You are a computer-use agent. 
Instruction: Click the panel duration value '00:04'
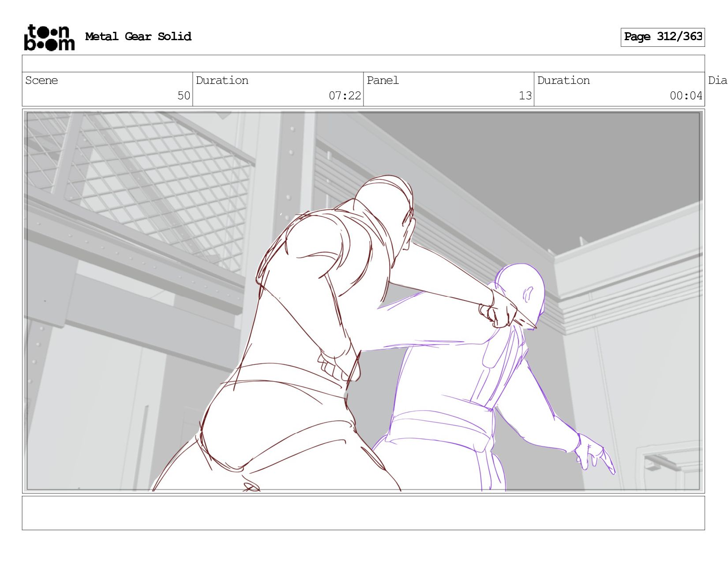686,96
